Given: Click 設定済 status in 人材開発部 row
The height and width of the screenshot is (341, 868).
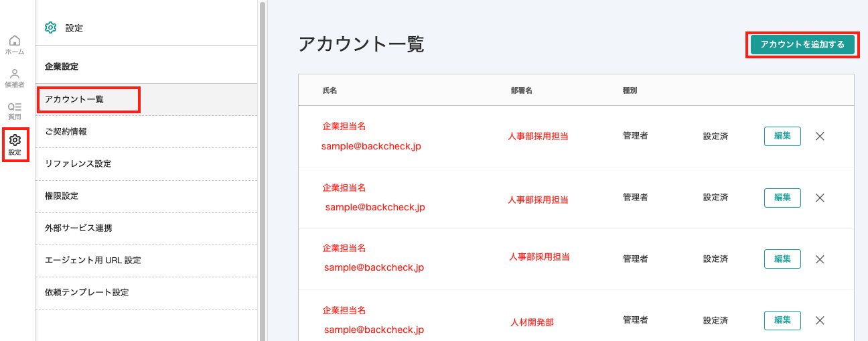Looking at the screenshot, I should coord(715,321).
